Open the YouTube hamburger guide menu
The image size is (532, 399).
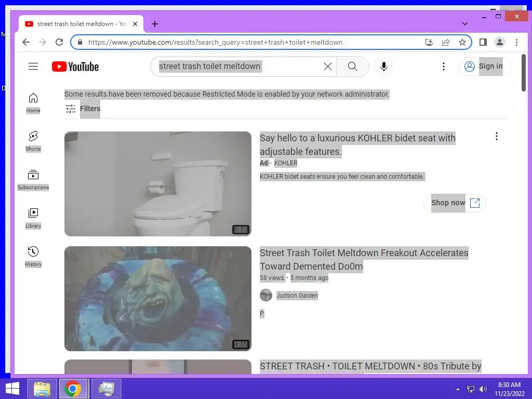click(33, 66)
